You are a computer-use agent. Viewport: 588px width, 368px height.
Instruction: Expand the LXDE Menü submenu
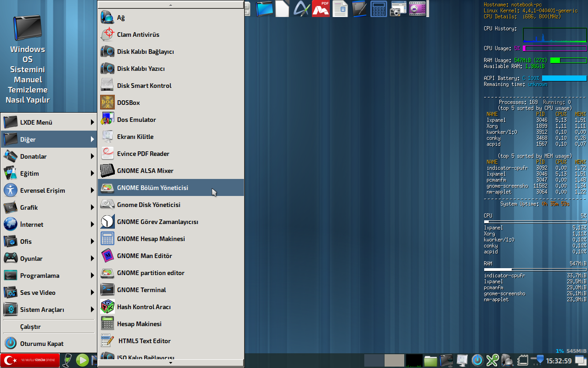[49, 122]
